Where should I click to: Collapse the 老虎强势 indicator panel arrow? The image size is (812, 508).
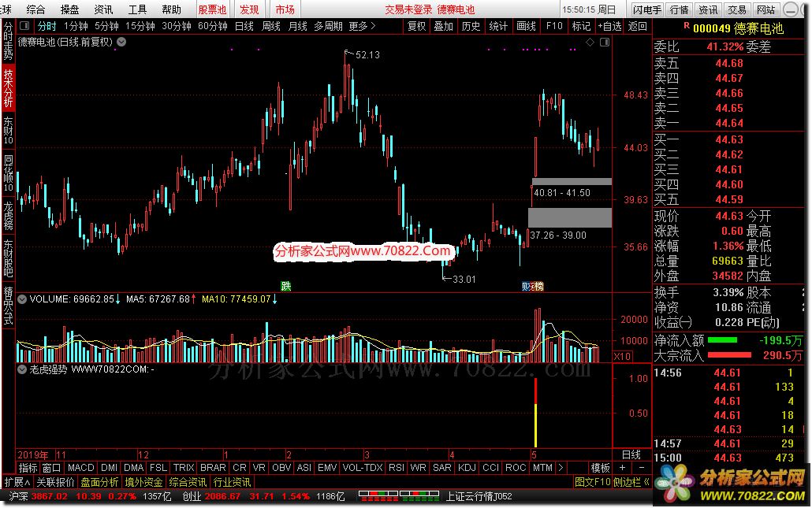pyautogui.click(x=22, y=369)
